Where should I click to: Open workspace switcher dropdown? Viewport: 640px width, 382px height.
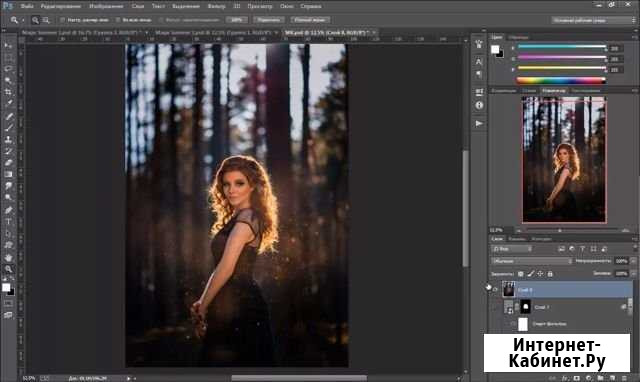594,20
